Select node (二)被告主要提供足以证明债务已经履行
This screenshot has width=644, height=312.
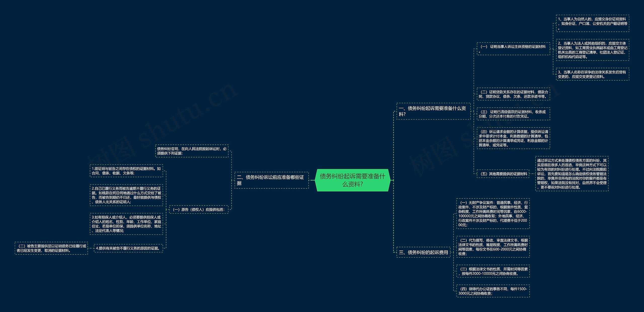(x=51, y=248)
